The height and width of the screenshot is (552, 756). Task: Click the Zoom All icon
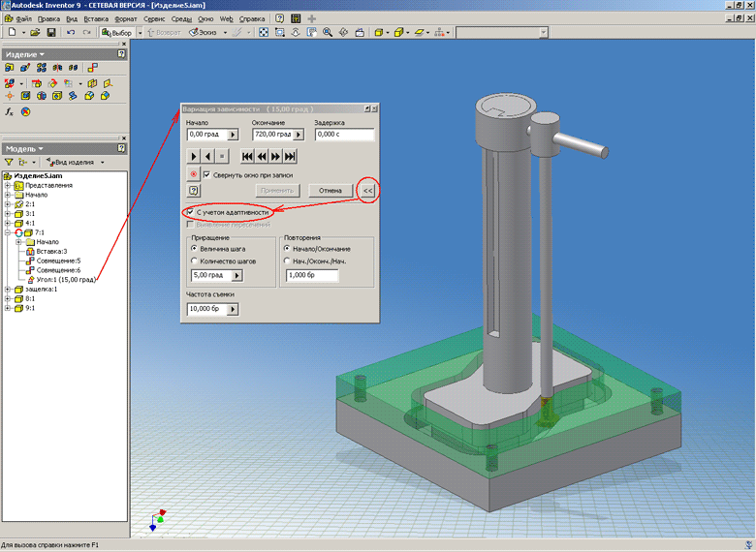[264, 32]
